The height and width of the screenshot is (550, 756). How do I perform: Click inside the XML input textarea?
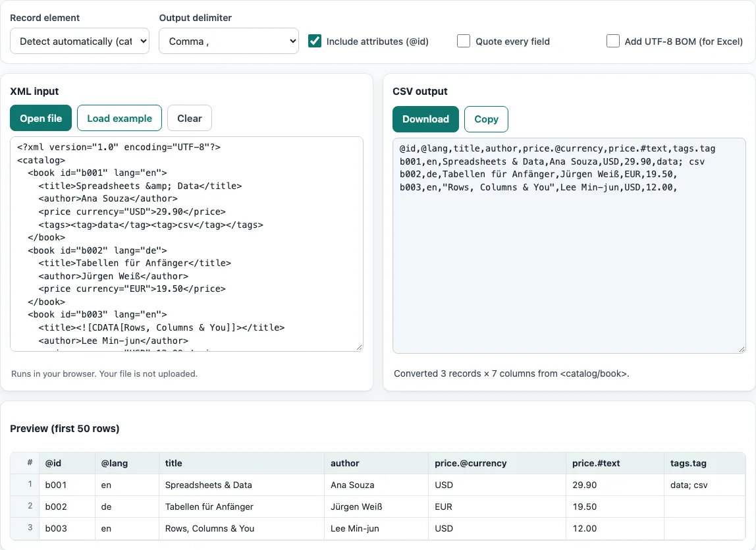(x=186, y=244)
